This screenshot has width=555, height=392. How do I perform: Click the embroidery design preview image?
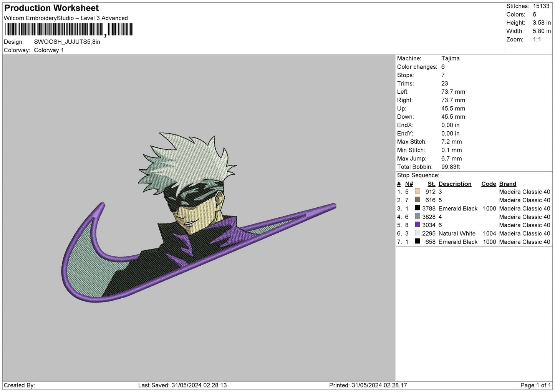click(199, 218)
